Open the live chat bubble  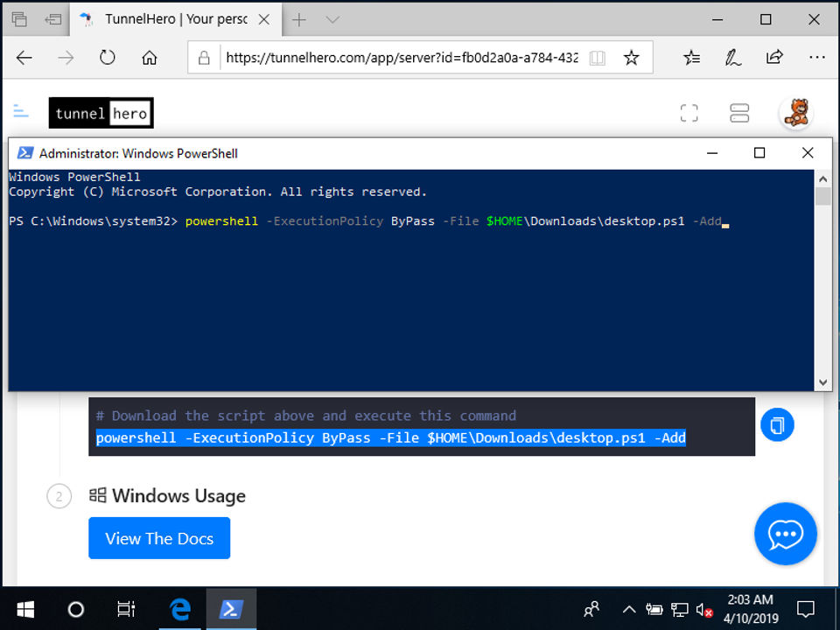click(786, 534)
